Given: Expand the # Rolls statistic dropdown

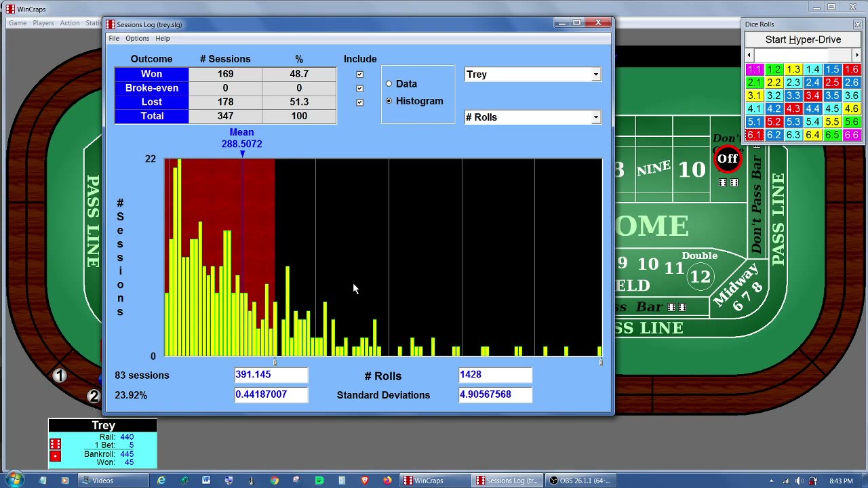Looking at the screenshot, I should 595,117.
